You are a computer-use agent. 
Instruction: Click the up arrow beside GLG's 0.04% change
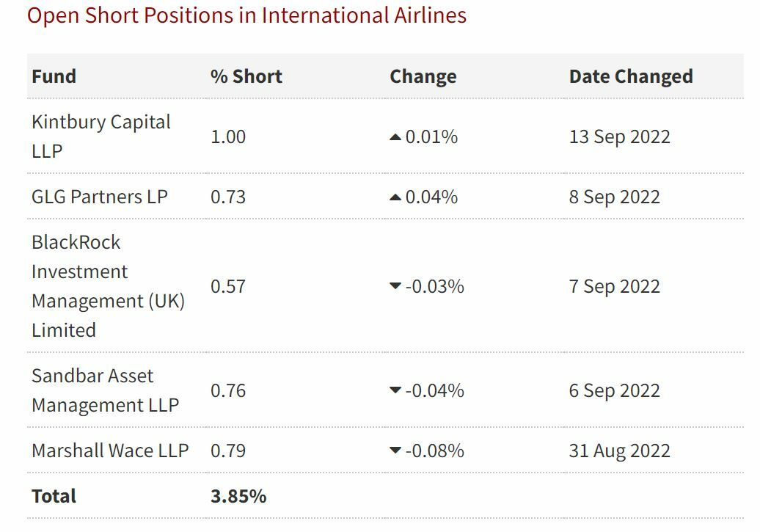click(x=395, y=197)
